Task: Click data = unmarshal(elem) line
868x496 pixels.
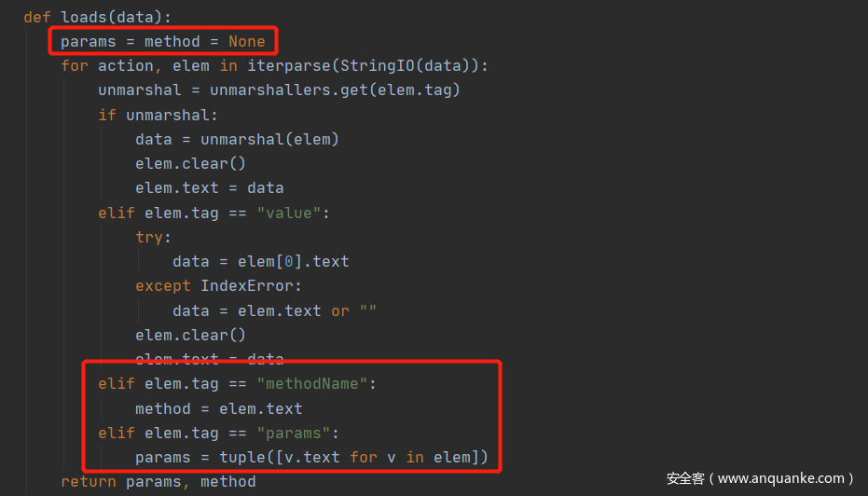Action: click(x=237, y=140)
